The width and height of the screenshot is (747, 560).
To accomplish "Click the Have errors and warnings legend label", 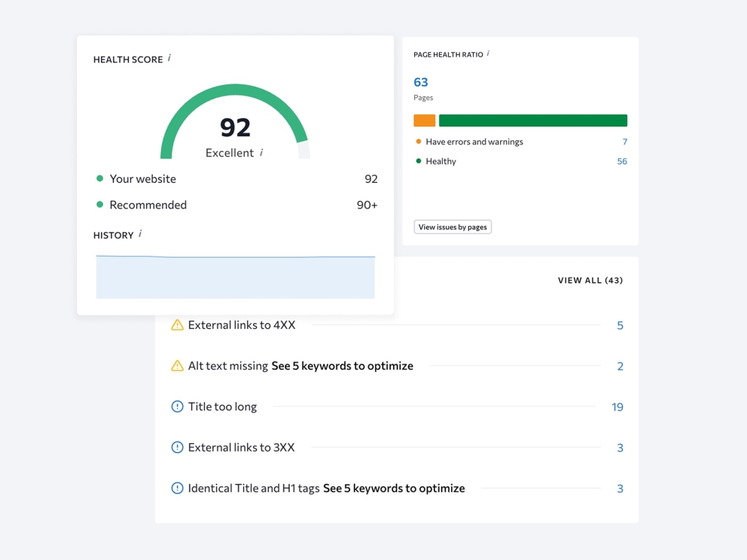I will pyautogui.click(x=474, y=142).
